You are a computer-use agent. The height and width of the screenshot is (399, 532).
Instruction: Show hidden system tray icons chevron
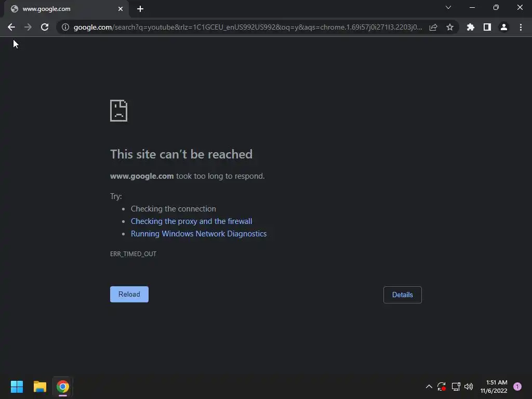pyautogui.click(x=429, y=387)
